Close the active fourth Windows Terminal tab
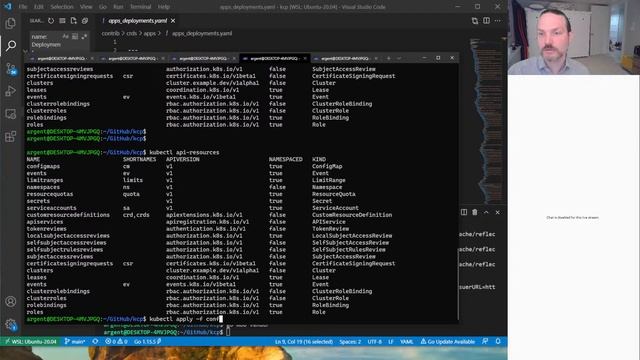This screenshot has width=640, height=360. click(305, 58)
